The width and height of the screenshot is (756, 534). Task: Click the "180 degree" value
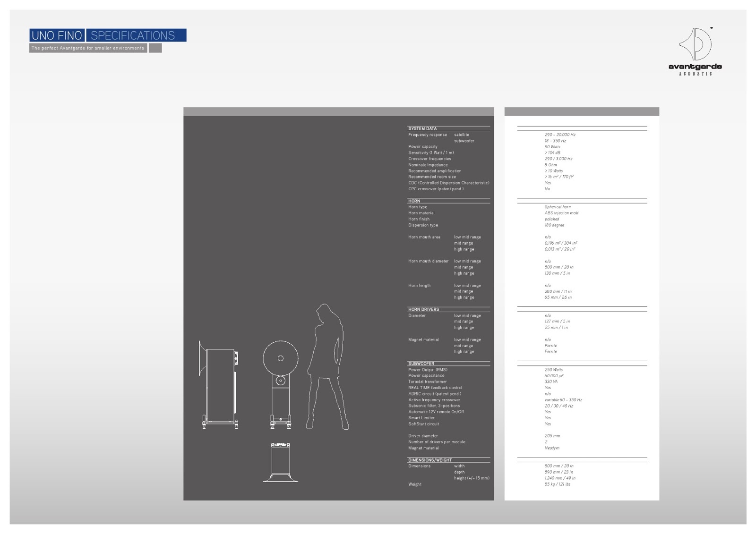pyautogui.click(x=554, y=225)
